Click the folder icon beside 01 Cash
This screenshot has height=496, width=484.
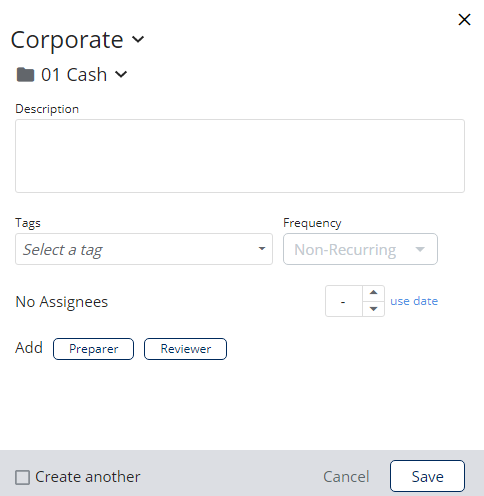25,74
